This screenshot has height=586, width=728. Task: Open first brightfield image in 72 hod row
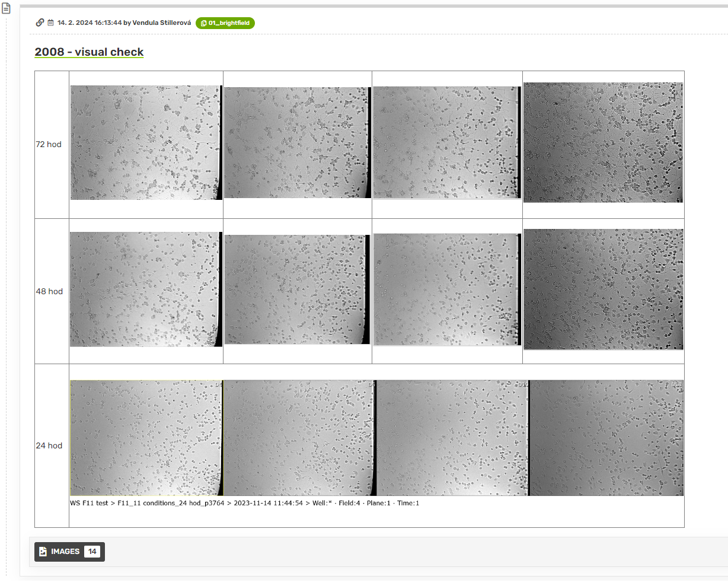point(146,142)
